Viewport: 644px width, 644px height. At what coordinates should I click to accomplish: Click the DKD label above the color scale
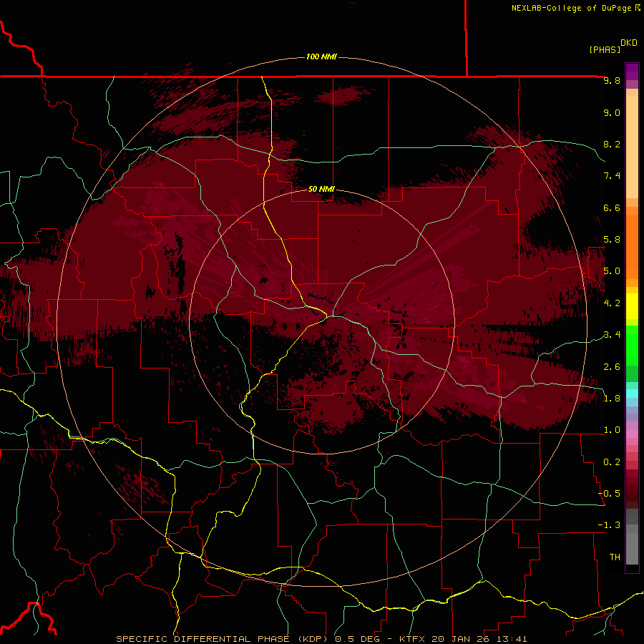pyautogui.click(x=629, y=43)
